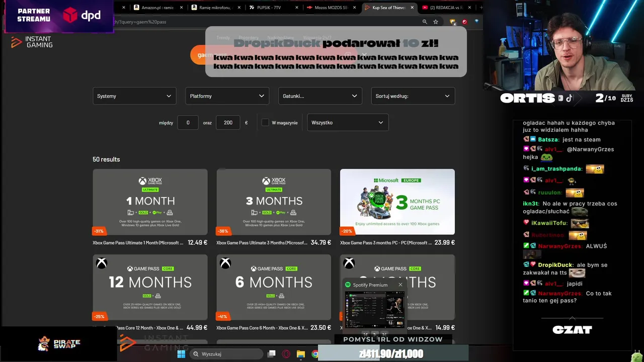Viewport: 644px width, 362px height.
Task: Open the Game Pass Core 6 Months card
Action: click(274, 287)
